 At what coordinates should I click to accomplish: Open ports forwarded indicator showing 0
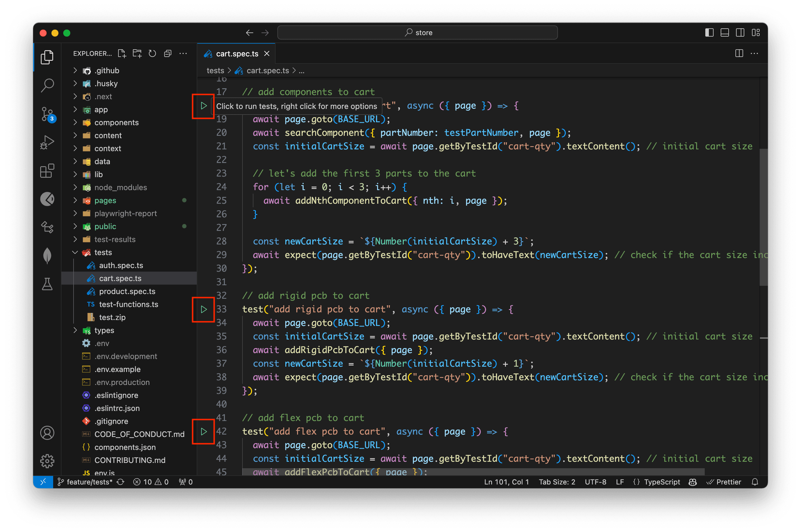click(x=186, y=482)
